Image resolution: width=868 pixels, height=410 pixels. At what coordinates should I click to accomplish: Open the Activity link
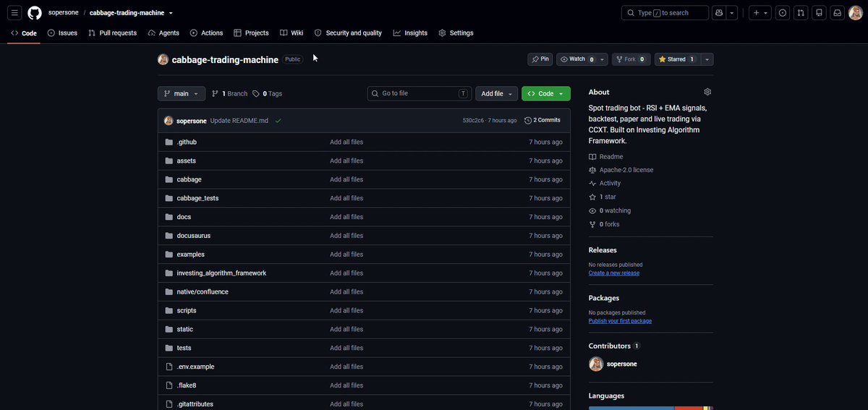605,184
